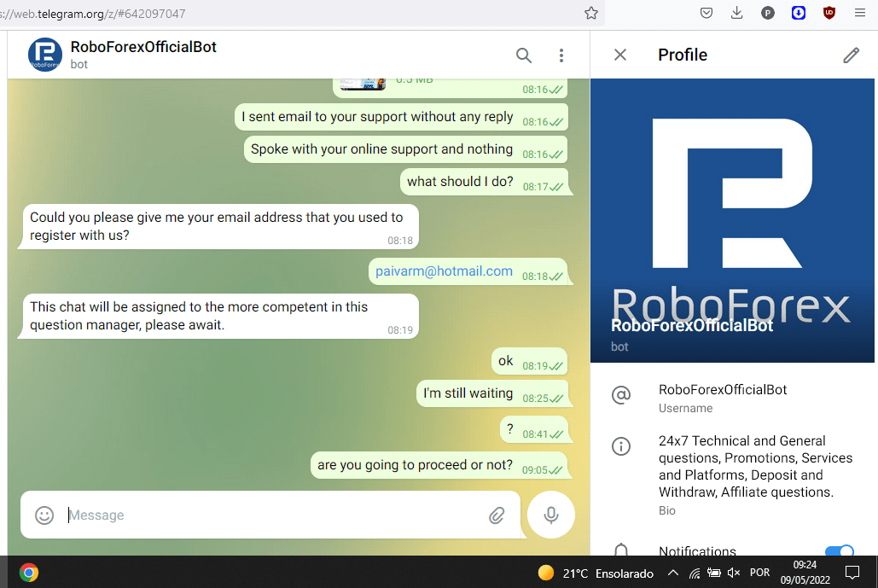Image resolution: width=878 pixels, height=588 pixels.
Task: Click the RoboForex avatar in chat header
Action: pos(45,55)
